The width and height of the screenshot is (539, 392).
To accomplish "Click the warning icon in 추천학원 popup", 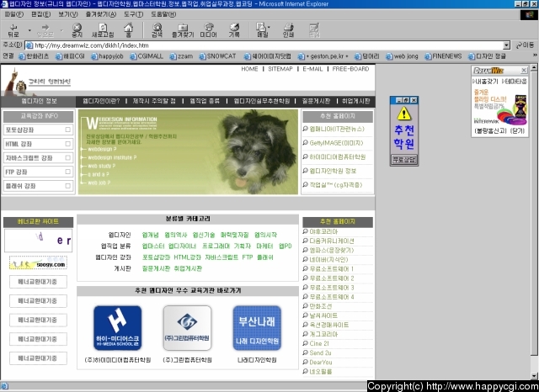I will point(404,114).
